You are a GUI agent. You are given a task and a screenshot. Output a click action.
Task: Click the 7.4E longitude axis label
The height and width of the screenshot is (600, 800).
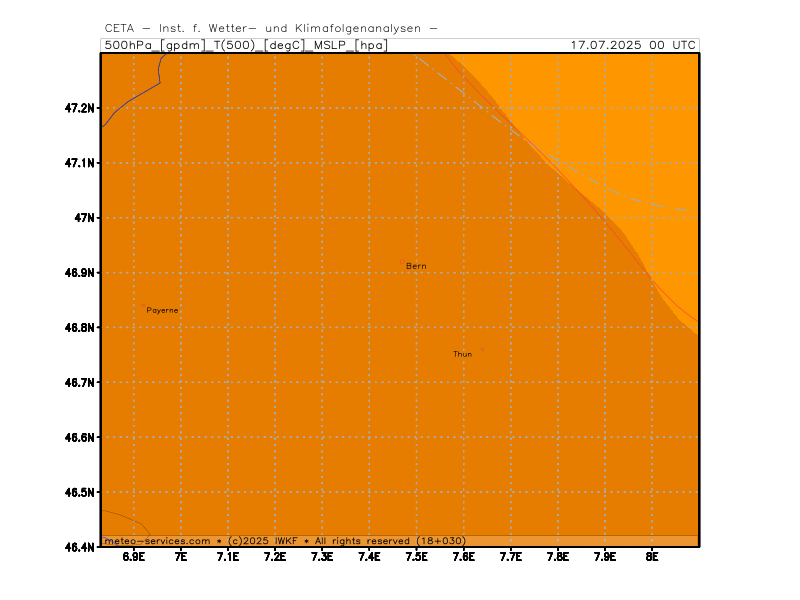point(369,556)
